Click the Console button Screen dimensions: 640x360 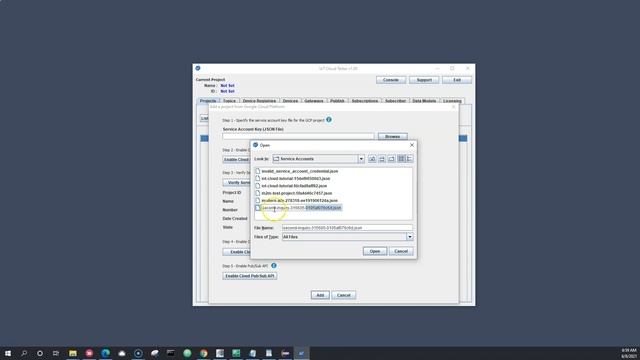coord(391,80)
